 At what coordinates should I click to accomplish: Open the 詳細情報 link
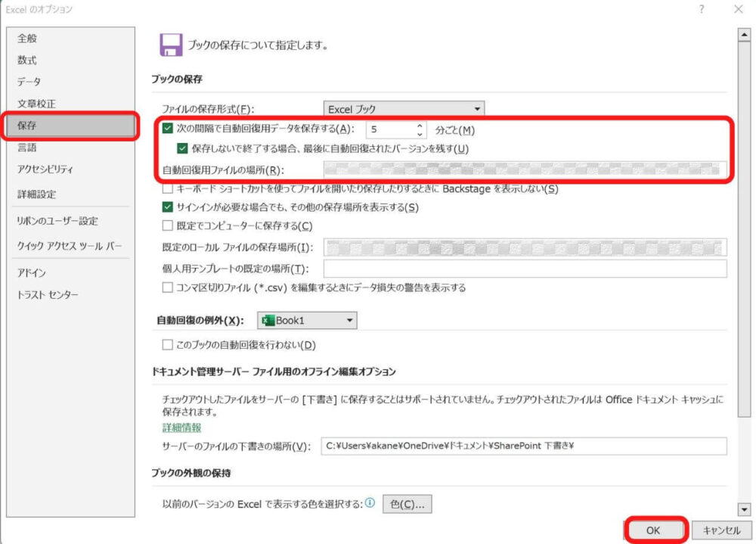click(181, 427)
